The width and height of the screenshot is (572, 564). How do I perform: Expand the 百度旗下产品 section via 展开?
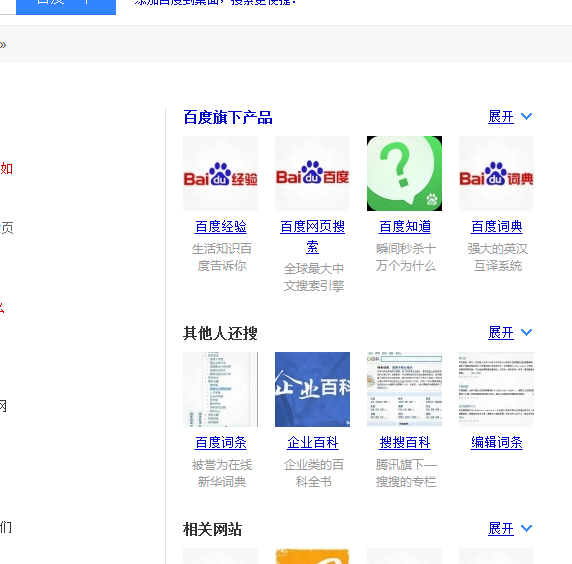(x=501, y=117)
